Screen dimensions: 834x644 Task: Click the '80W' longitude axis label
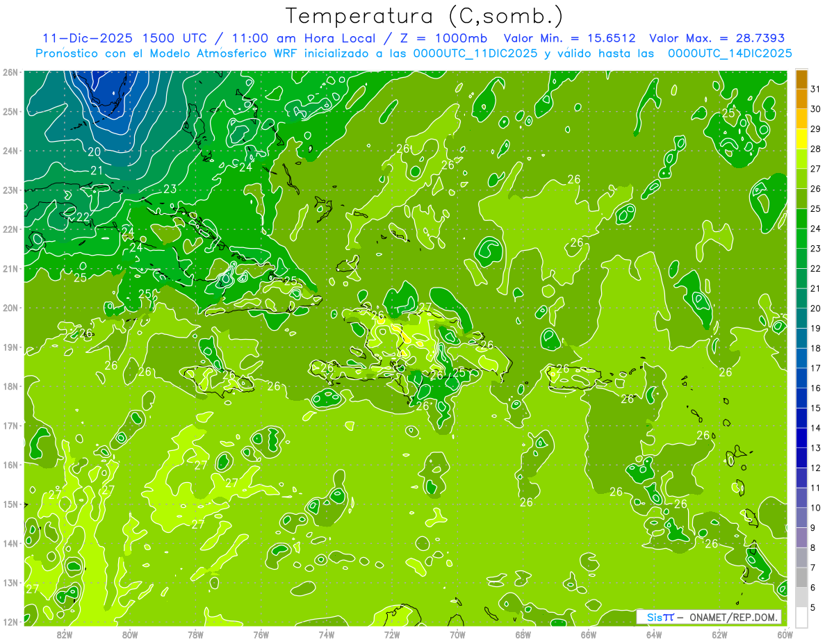click(130, 634)
